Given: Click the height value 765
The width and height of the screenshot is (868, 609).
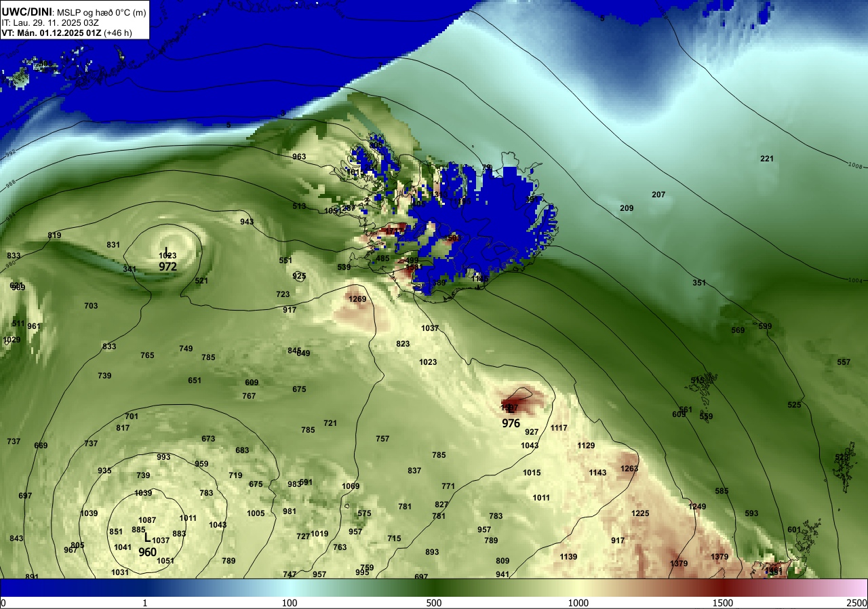Looking at the screenshot, I should point(147,355).
